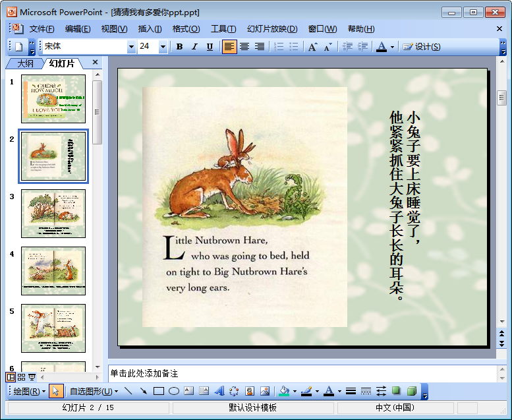Screen dimensions: 512x420
Task: Set text alignment to left
Action: tap(229, 47)
